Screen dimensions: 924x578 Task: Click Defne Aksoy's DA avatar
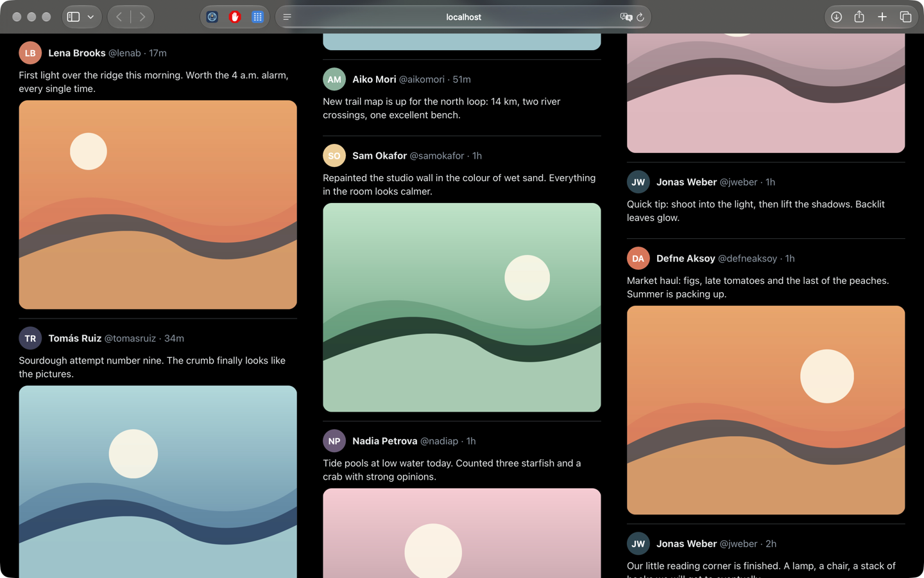[x=638, y=259]
